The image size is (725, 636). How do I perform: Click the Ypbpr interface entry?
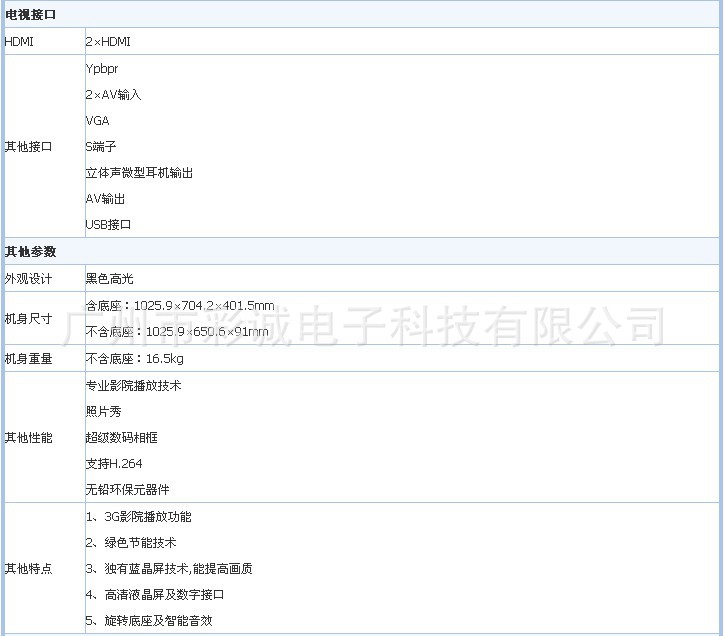pyautogui.click(x=102, y=68)
